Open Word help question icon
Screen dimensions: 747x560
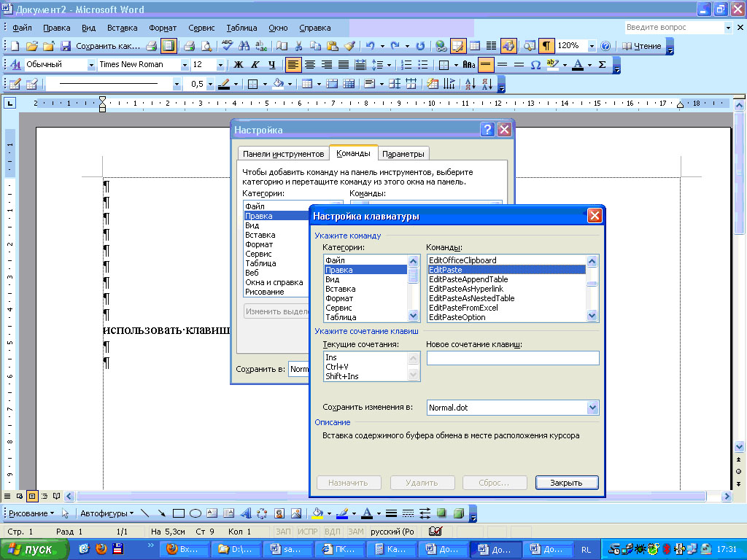pyautogui.click(x=605, y=46)
